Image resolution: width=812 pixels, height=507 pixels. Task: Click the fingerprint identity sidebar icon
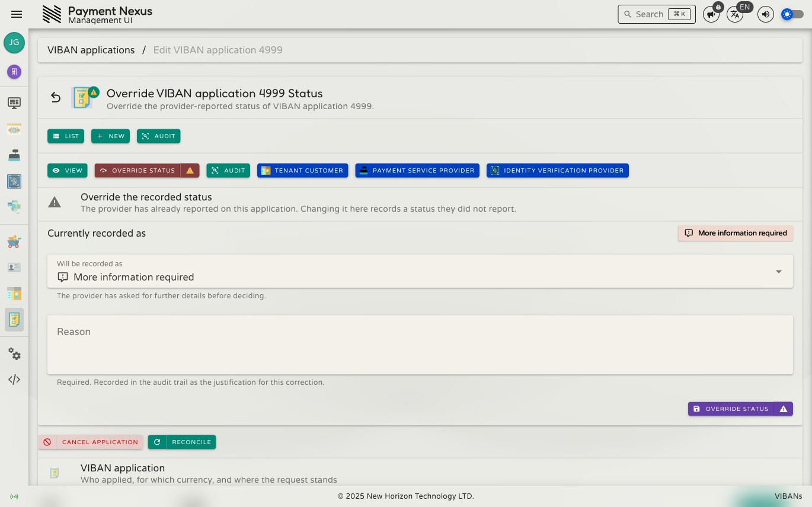[14, 181]
